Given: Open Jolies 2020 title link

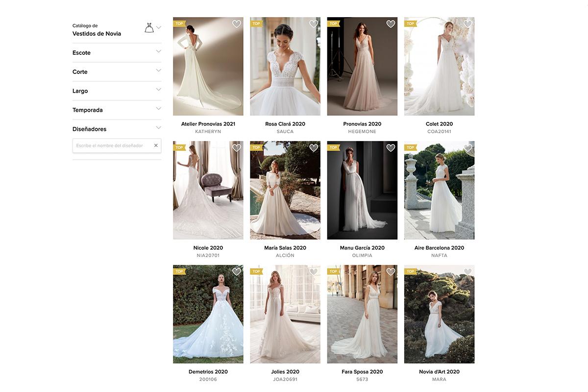Looking at the screenshot, I should coord(285,372).
